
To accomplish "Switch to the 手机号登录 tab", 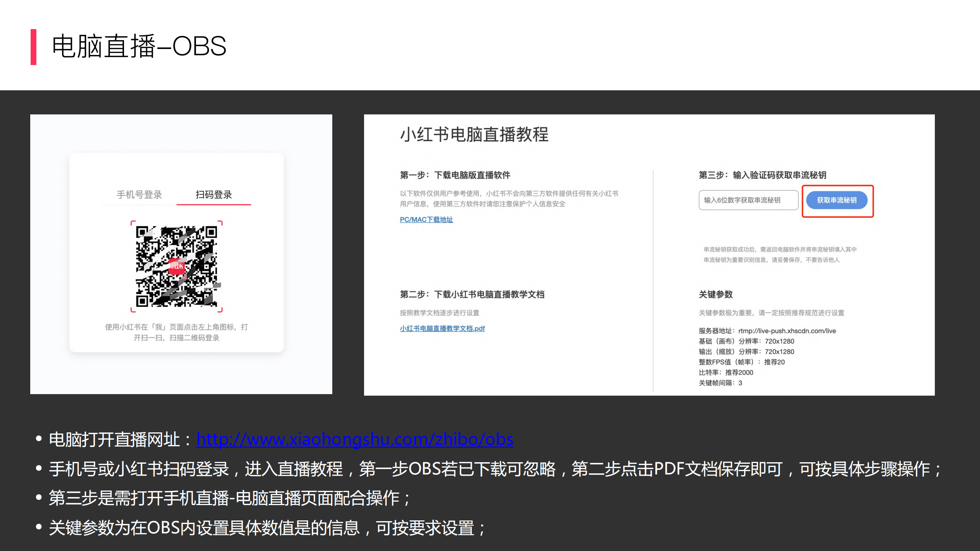I will (x=139, y=195).
